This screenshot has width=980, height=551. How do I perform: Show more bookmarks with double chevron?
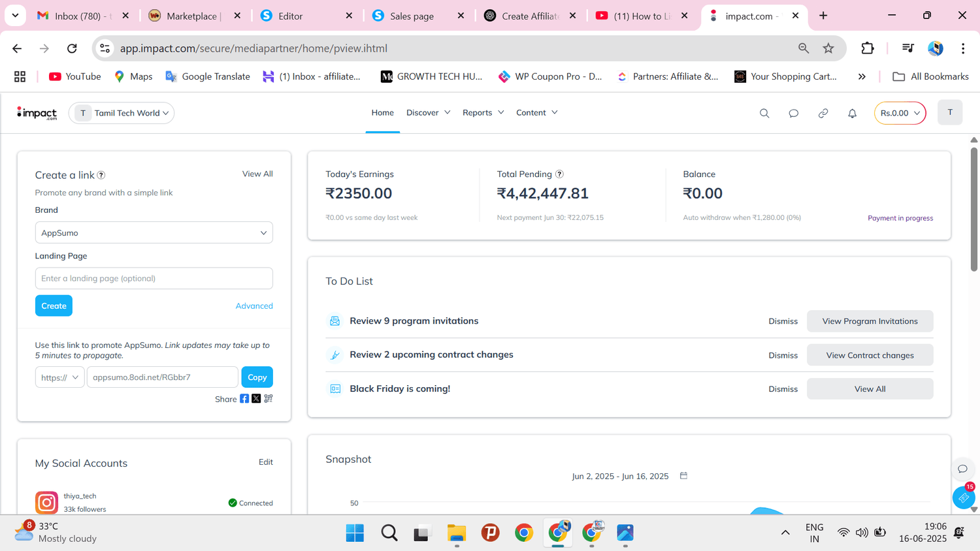862,76
